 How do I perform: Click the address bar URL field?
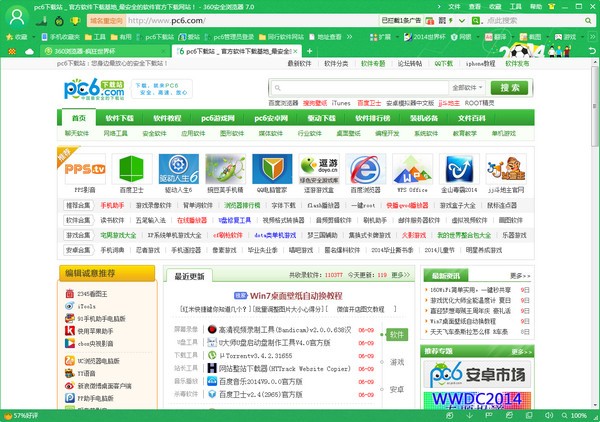click(x=253, y=21)
